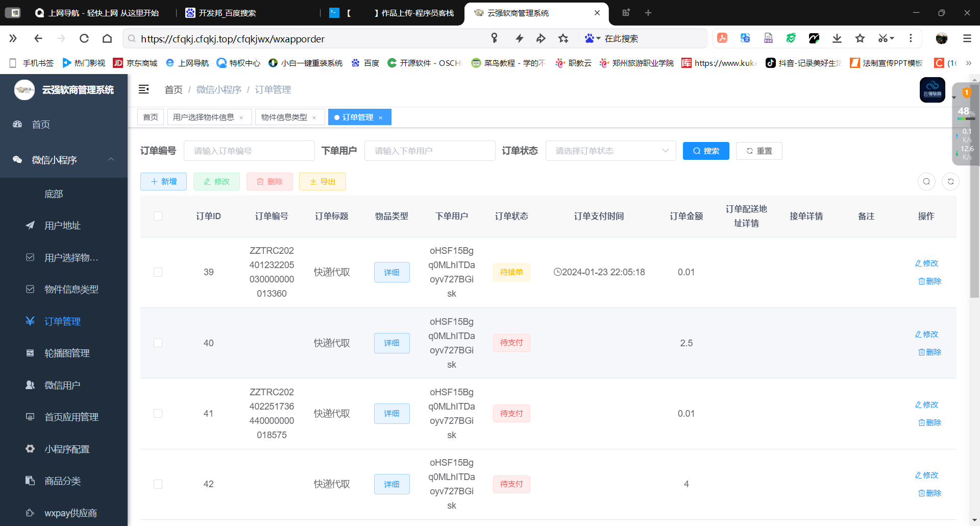Open 详细 for order 40
980x526 pixels.
point(391,343)
